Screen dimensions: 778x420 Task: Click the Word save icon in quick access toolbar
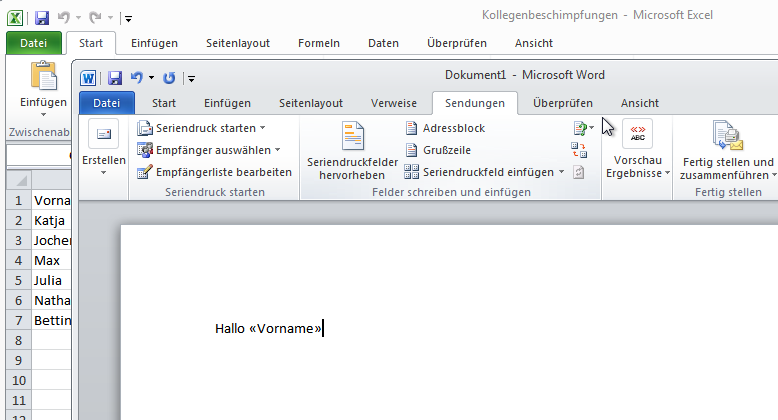coord(115,78)
